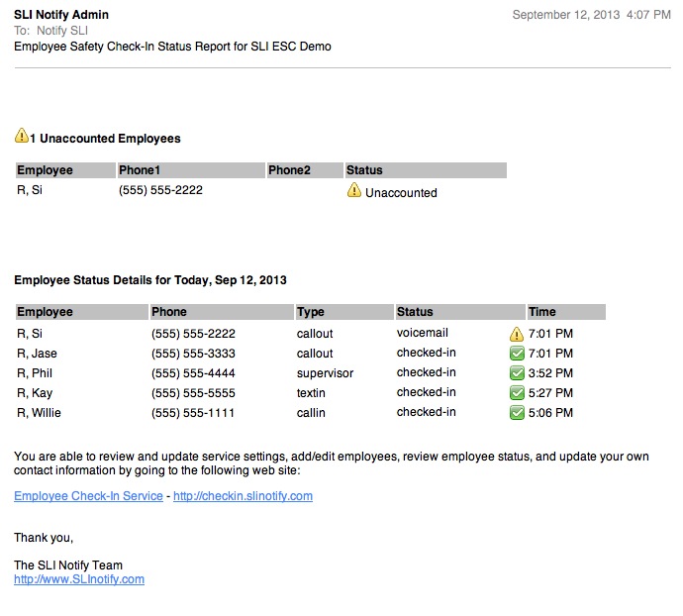Viewport: 683px width, 616px height.
Task: Click callout type in R, Si row
Action: 315,334
